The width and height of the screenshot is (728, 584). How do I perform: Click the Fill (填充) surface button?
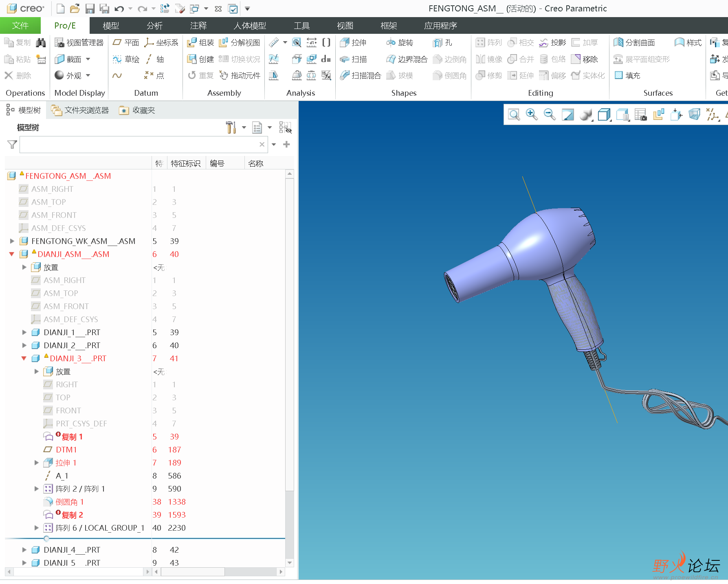click(619, 76)
